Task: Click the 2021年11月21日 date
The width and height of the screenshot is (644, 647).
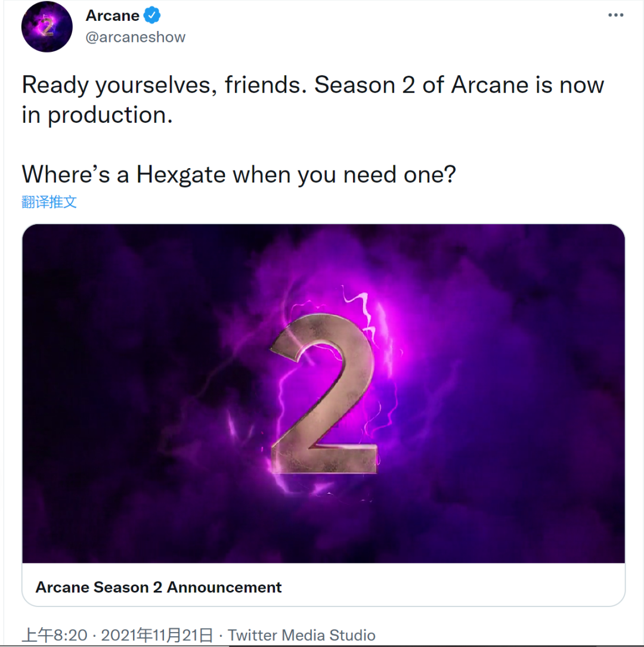Action: (x=157, y=635)
